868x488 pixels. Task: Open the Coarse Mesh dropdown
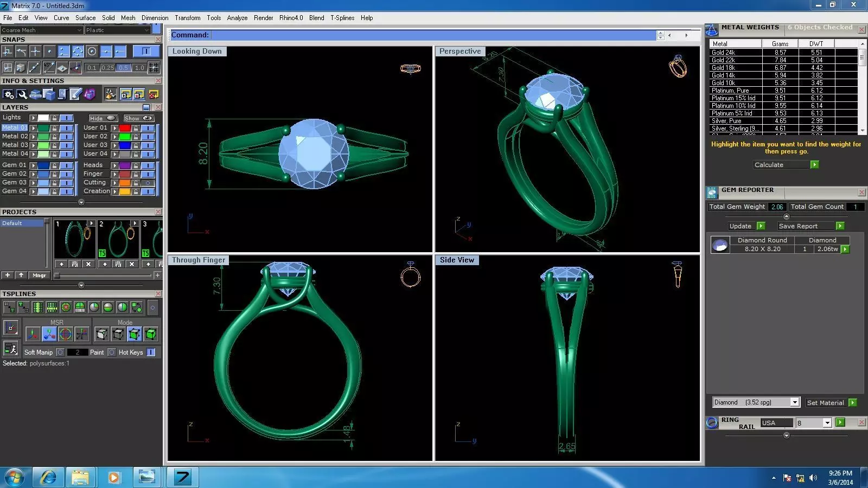tap(42, 30)
